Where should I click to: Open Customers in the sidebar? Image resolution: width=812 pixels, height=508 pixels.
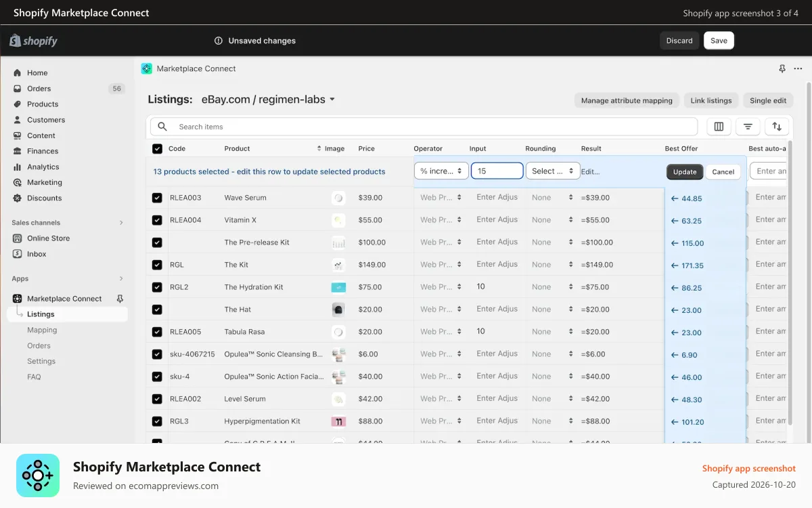[x=46, y=120]
